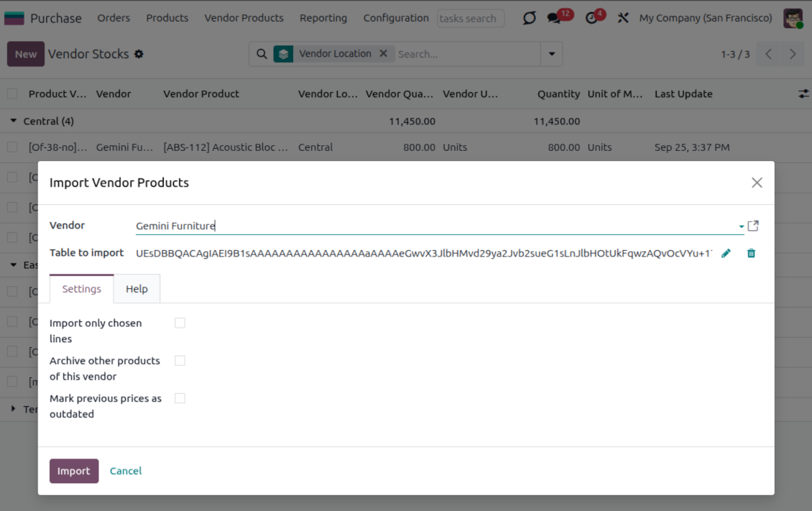Close the Import Vendor Products dialog
This screenshot has width=812, height=511.
pos(757,183)
